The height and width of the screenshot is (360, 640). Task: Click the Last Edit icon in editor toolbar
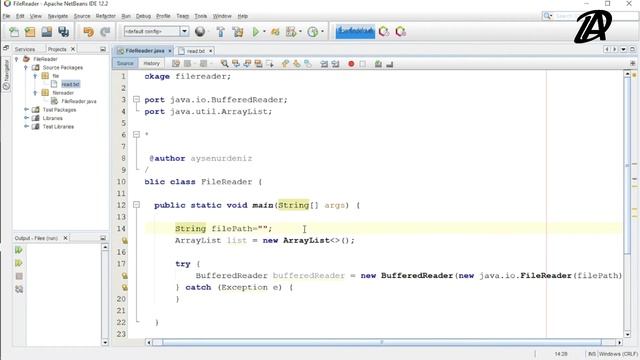(x=176, y=64)
